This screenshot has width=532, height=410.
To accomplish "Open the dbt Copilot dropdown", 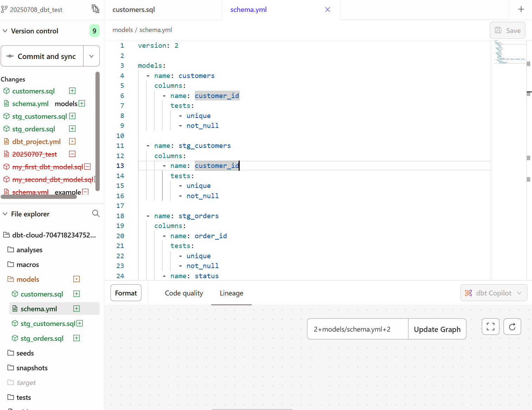I will click(494, 293).
